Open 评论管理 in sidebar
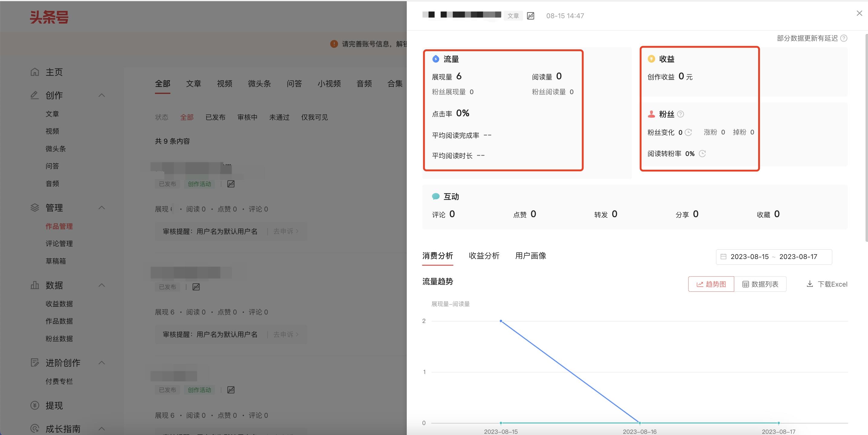 [x=59, y=244]
